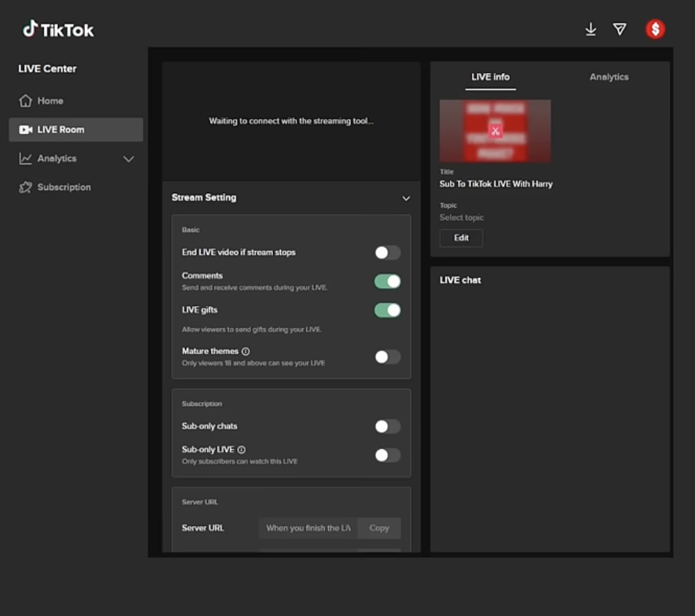Switch to the LIVE info tab
Image resolution: width=695 pixels, height=616 pixels.
pos(490,77)
